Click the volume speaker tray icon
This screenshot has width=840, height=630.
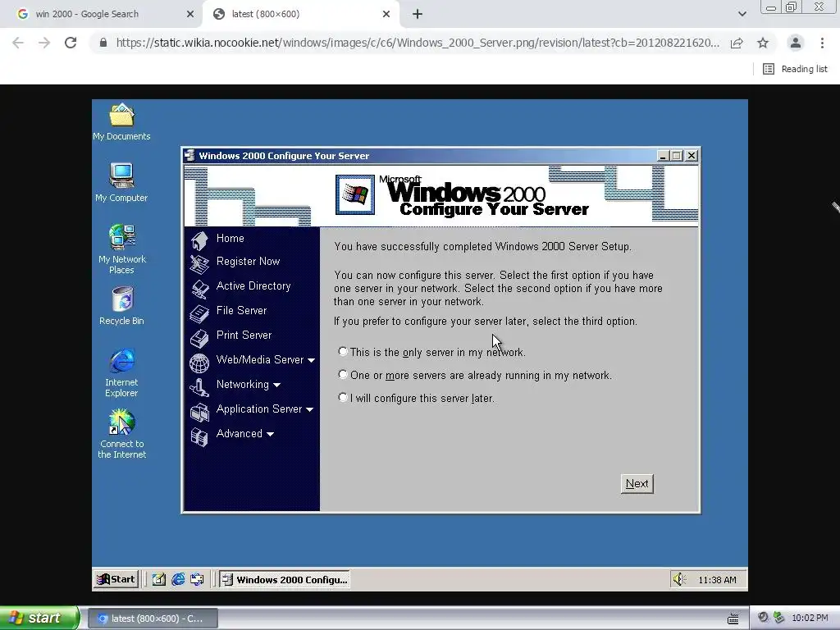(679, 579)
